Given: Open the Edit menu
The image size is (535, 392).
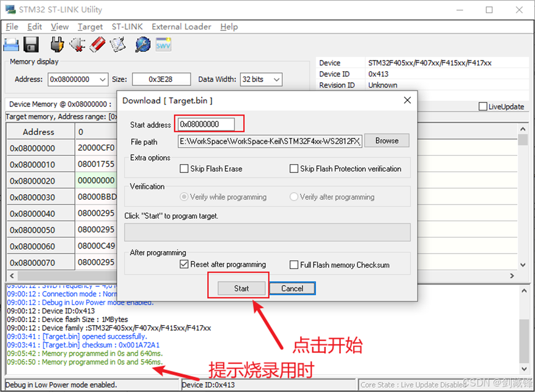Looking at the screenshot, I should [x=35, y=27].
